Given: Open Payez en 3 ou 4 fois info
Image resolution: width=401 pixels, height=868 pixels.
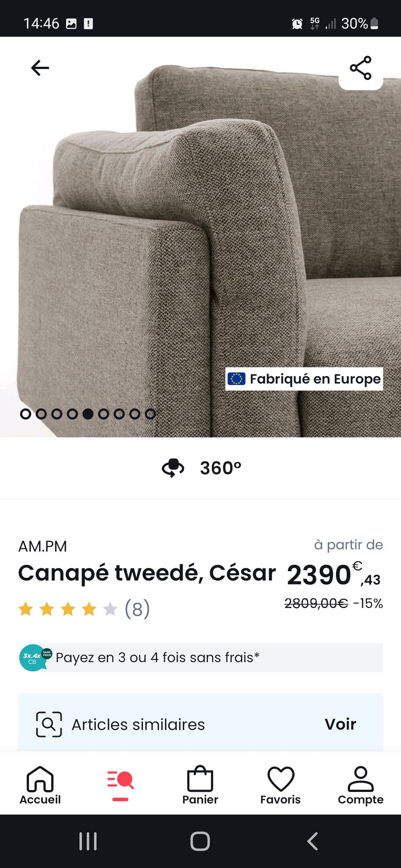Looking at the screenshot, I should (x=201, y=657).
